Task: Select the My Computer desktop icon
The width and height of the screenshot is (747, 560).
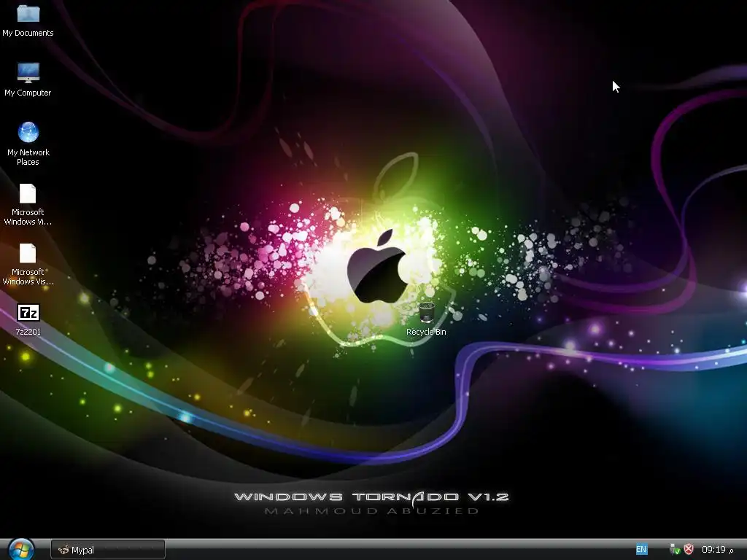Action: pyautogui.click(x=28, y=73)
